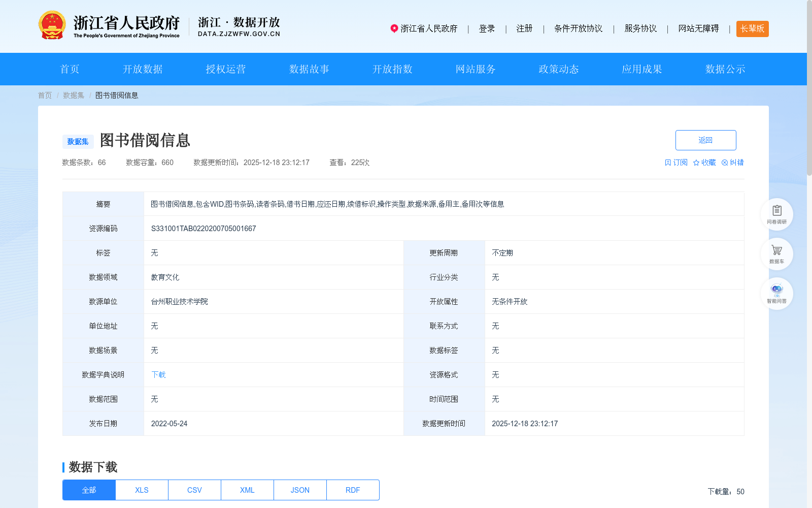Screen dimensions: 812x508
Task: Click the 下载量: 50 counter
Action: (726, 492)
